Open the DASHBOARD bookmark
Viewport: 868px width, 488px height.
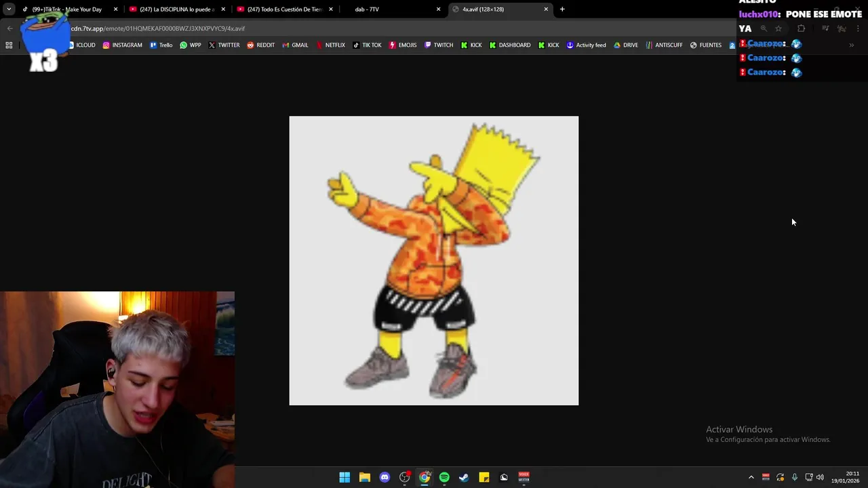[x=510, y=45]
